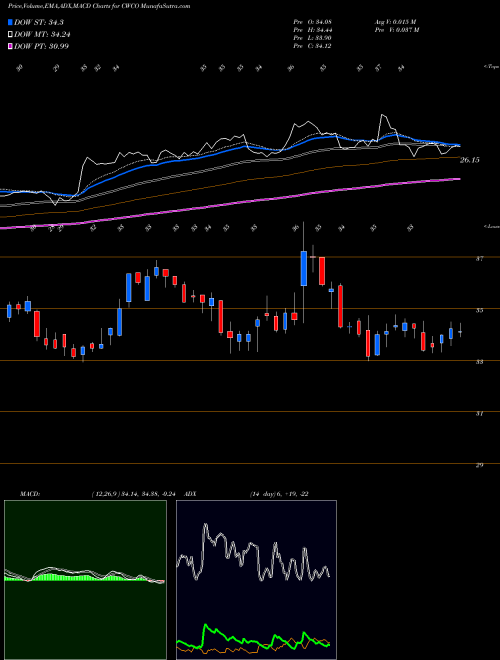Click the 29 price axis label
500x660 pixels.
pyautogui.click(x=479, y=466)
